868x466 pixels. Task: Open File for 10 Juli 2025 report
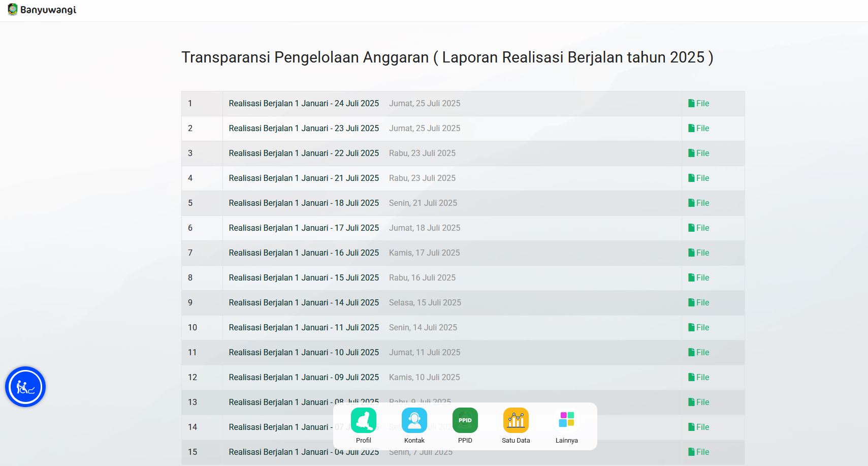point(699,352)
